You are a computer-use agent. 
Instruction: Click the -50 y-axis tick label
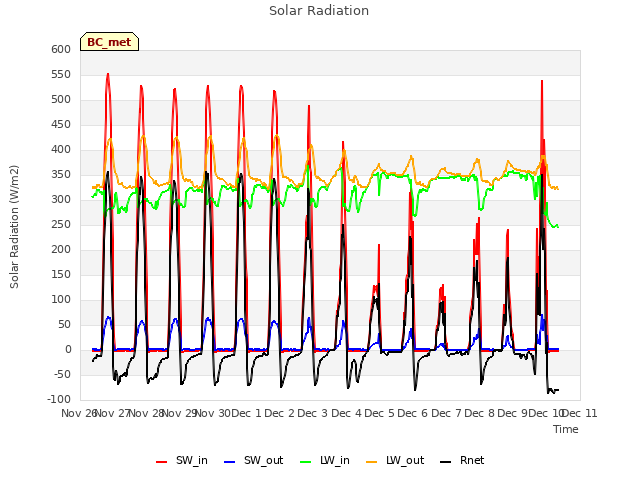(x=61, y=375)
